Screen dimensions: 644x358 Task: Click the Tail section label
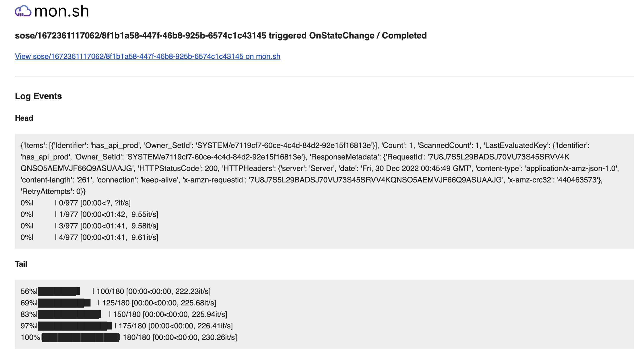(21, 264)
